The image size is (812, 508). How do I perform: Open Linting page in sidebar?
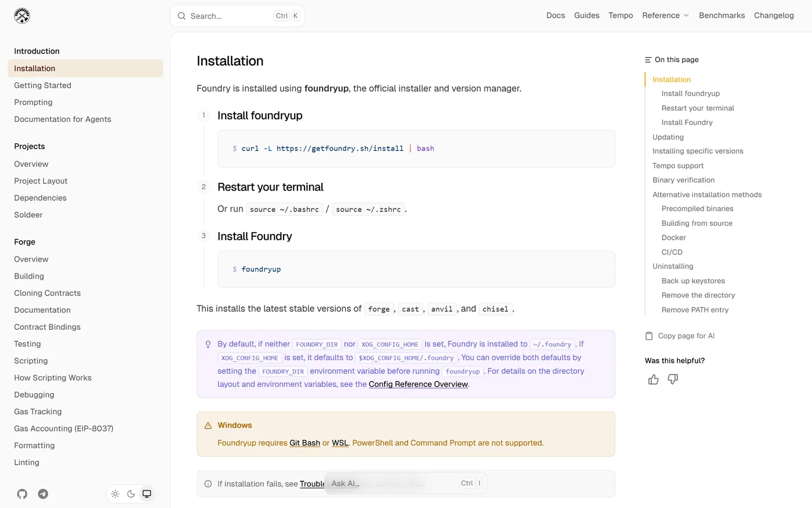pyautogui.click(x=27, y=463)
